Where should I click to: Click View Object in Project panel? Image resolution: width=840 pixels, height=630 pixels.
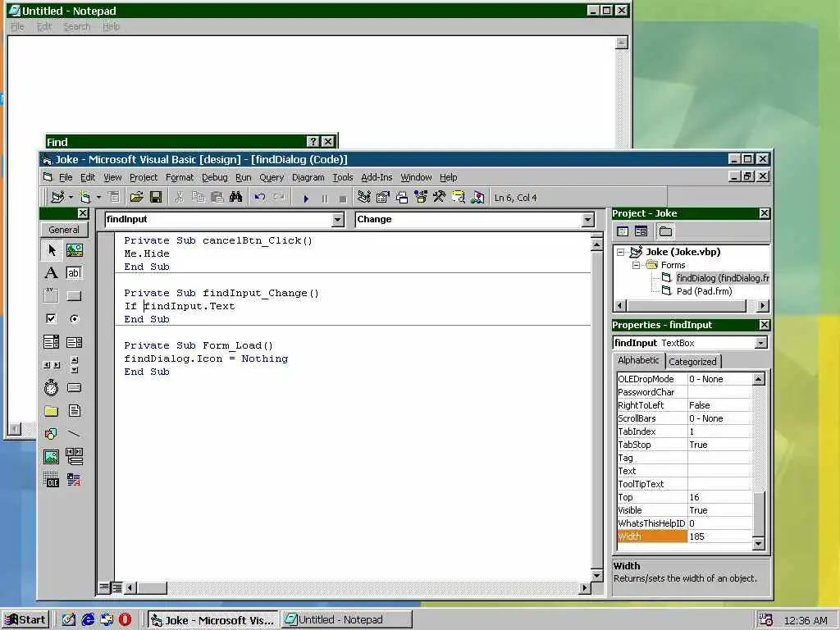click(x=641, y=231)
